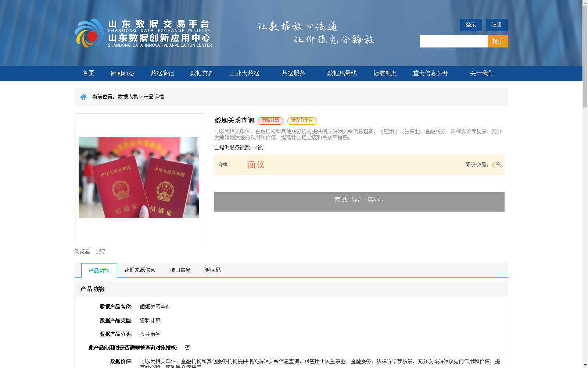Click the 泰安分平台 tag badge
Image resolution: width=588 pixels, height=368 pixels.
(x=302, y=121)
